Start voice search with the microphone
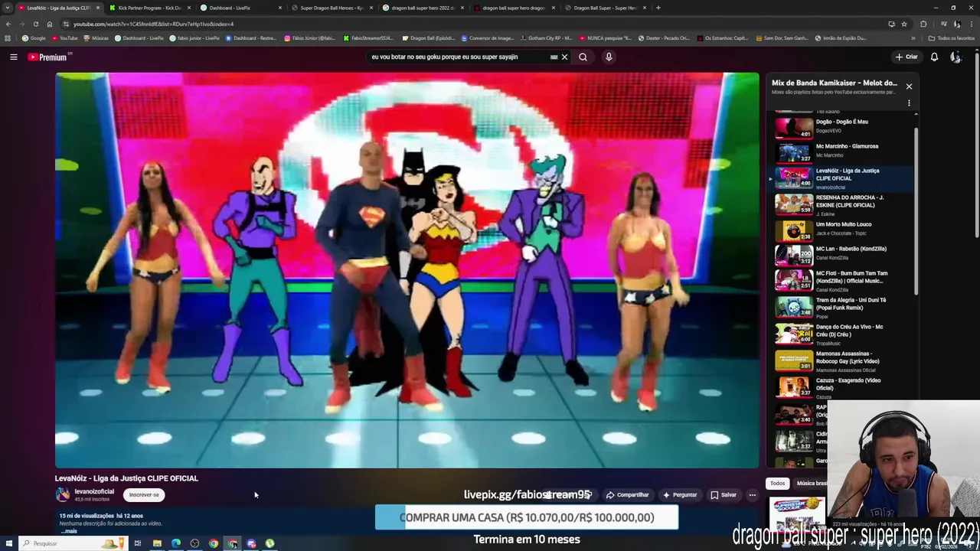This screenshot has height=551, width=980. tap(609, 57)
